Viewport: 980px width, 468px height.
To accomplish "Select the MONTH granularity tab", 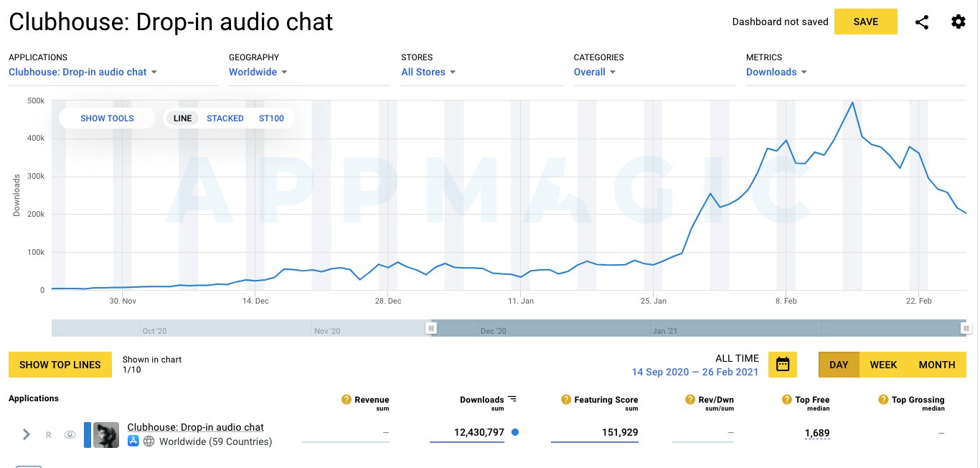I will click(x=937, y=365).
